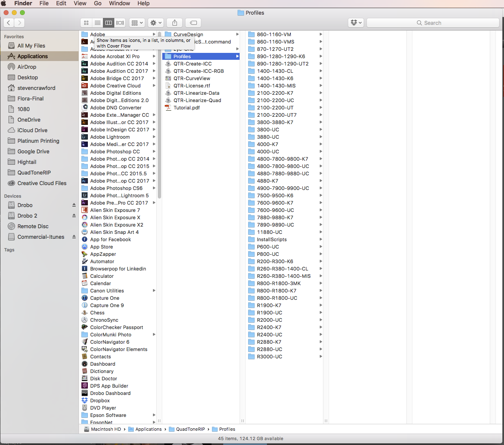Click QuadToneRIP in the path bar
This screenshot has height=445, width=504.
pyautogui.click(x=187, y=429)
